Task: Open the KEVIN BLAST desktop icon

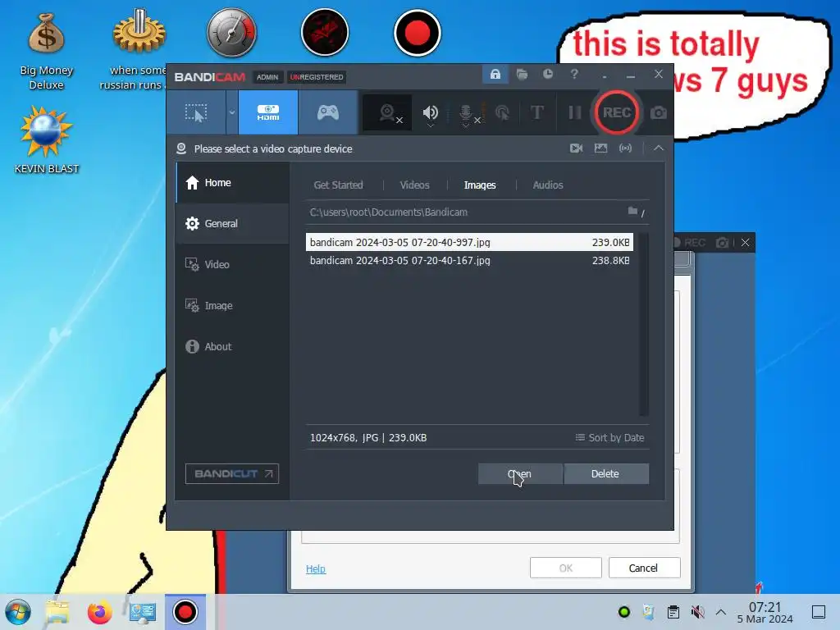Action: tap(46, 139)
